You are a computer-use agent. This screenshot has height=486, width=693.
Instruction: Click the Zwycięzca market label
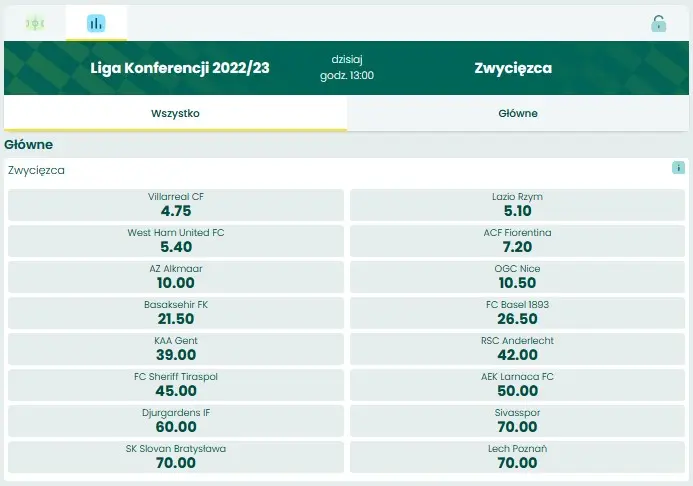tap(36, 171)
